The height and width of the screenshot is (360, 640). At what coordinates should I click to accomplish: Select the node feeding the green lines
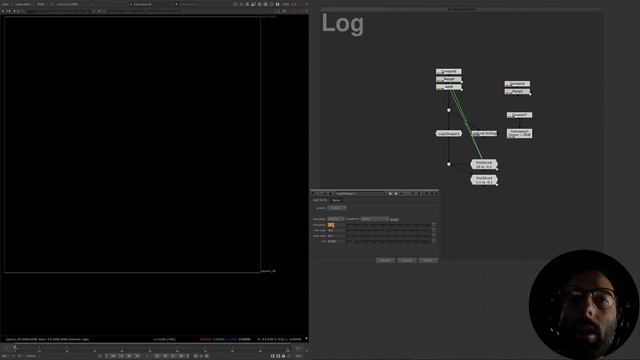pos(449,87)
